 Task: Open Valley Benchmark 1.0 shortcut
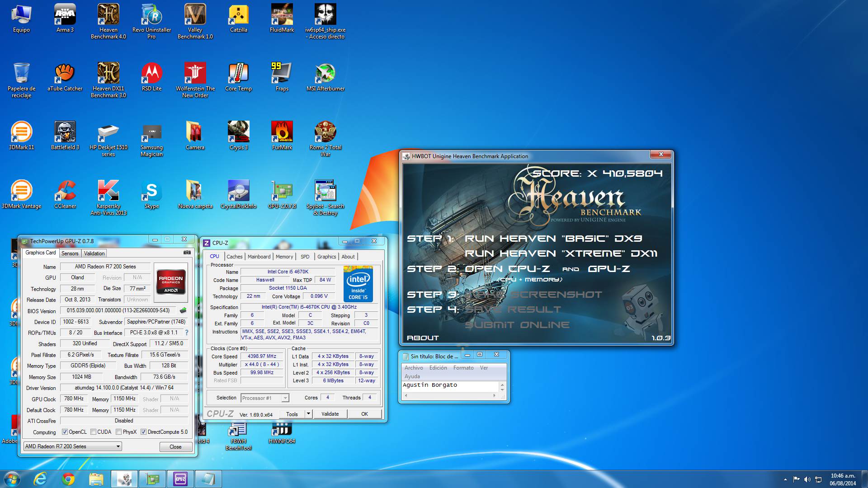(195, 21)
